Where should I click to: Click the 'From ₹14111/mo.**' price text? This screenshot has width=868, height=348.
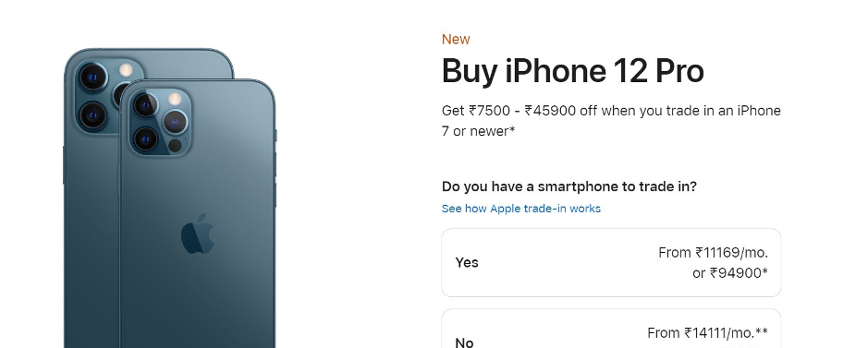click(707, 333)
